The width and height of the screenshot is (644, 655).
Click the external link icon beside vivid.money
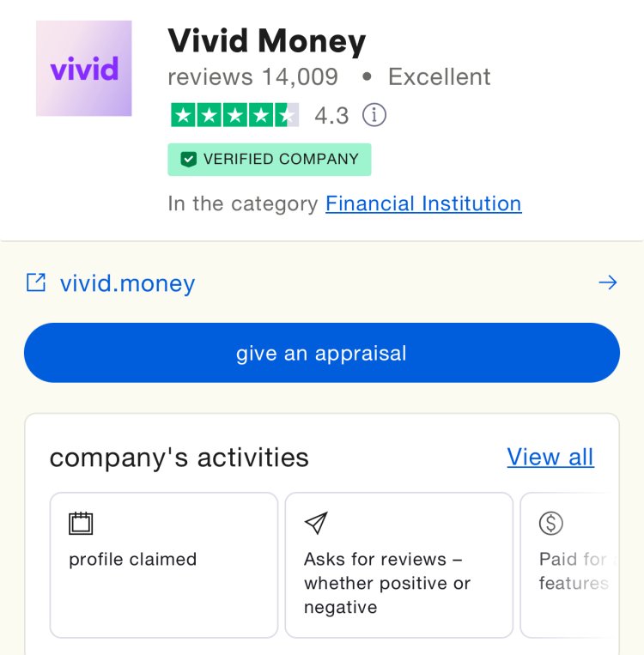(x=36, y=282)
